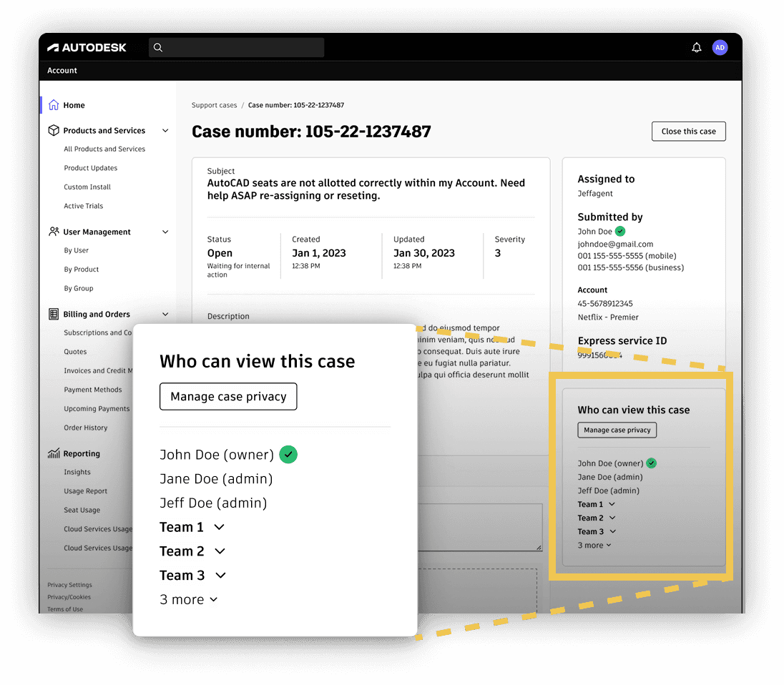Click mobile number 001 155-555-5555
Viewport: 784px width, 685px height.
pos(627,256)
